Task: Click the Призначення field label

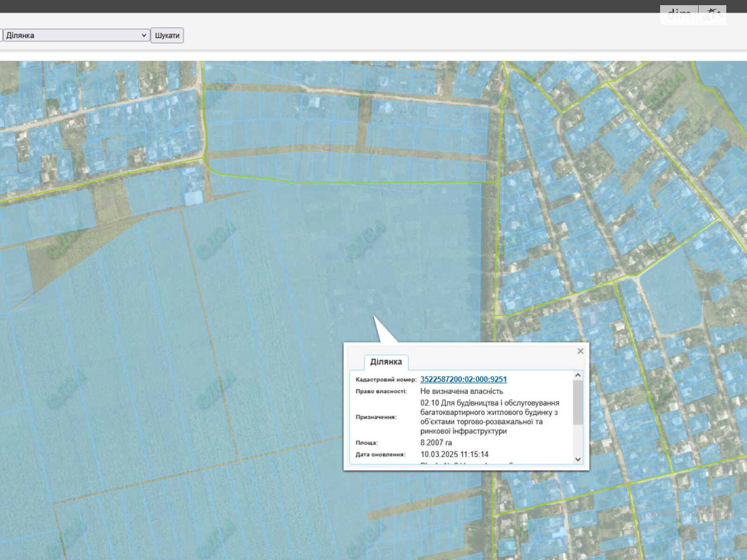Action: click(x=376, y=417)
